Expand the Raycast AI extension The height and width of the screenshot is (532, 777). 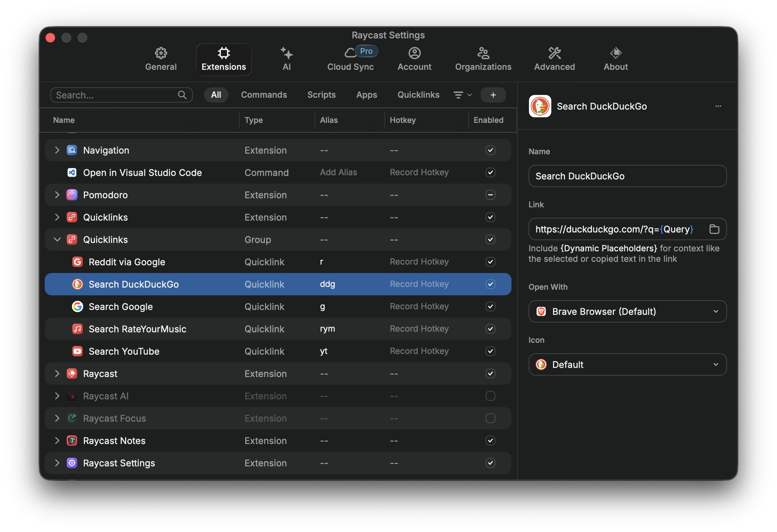(57, 396)
